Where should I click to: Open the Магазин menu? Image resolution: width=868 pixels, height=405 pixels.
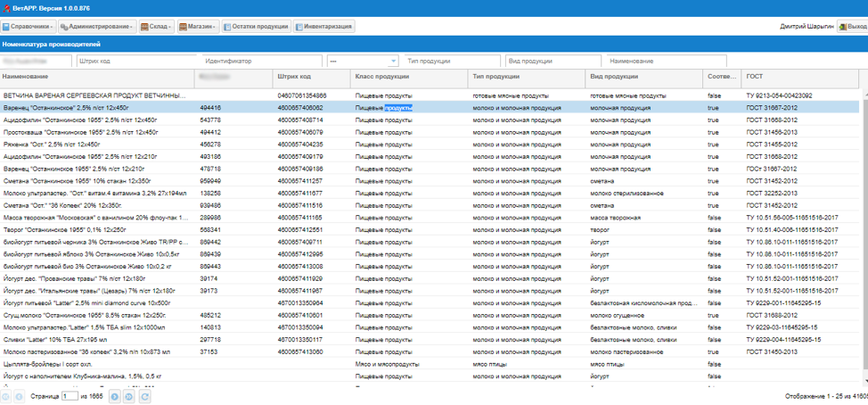tap(197, 27)
